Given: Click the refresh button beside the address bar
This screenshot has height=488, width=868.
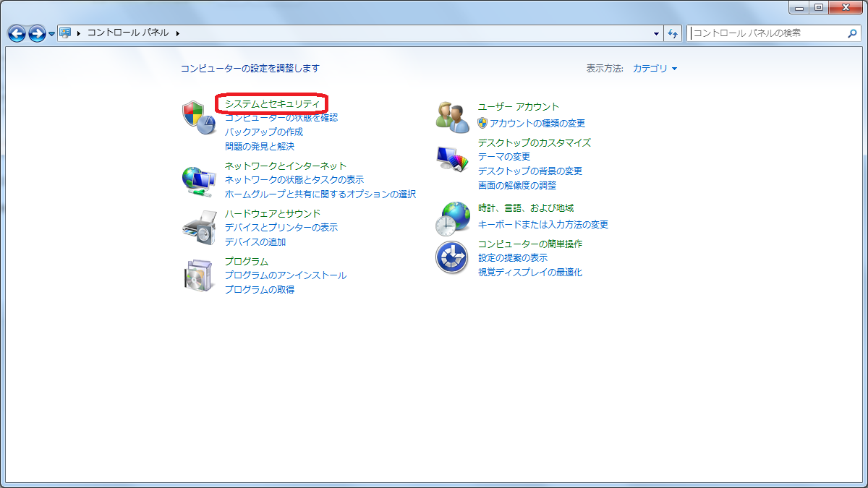Looking at the screenshot, I should click(x=673, y=33).
